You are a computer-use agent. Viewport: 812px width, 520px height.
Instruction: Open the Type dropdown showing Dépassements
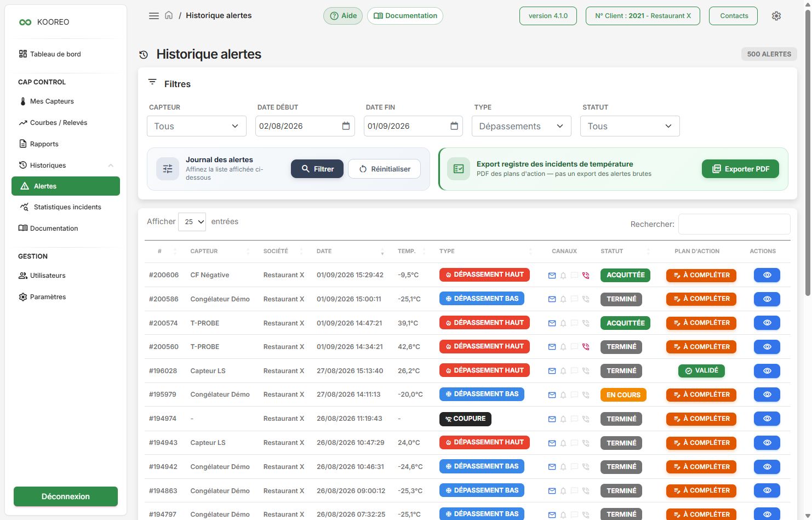coord(522,126)
